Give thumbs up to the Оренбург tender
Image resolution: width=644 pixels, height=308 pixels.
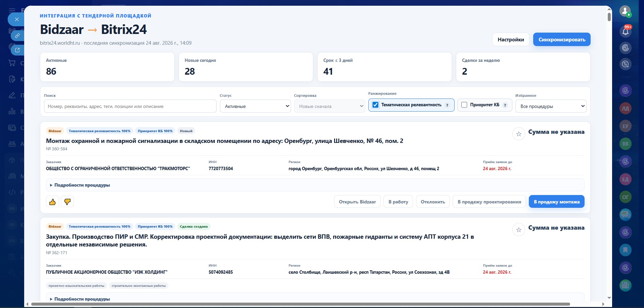[52, 202]
